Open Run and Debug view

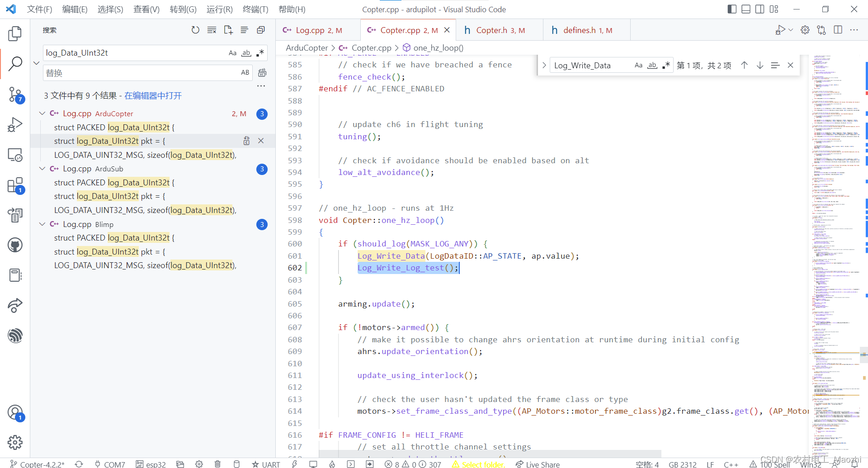tap(15, 124)
